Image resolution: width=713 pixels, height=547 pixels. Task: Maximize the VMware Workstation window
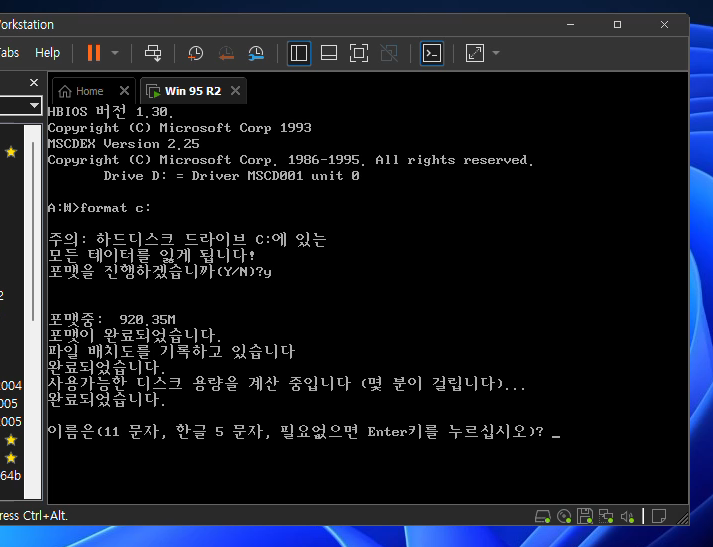point(617,25)
